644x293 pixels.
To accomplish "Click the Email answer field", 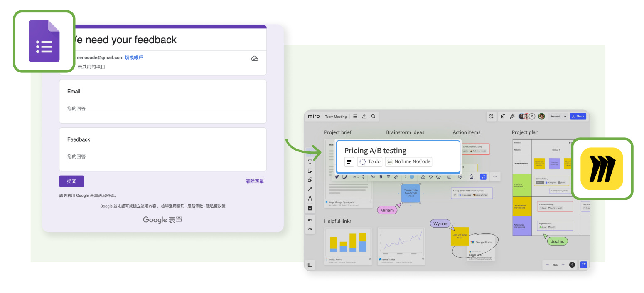I will click(163, 109).
